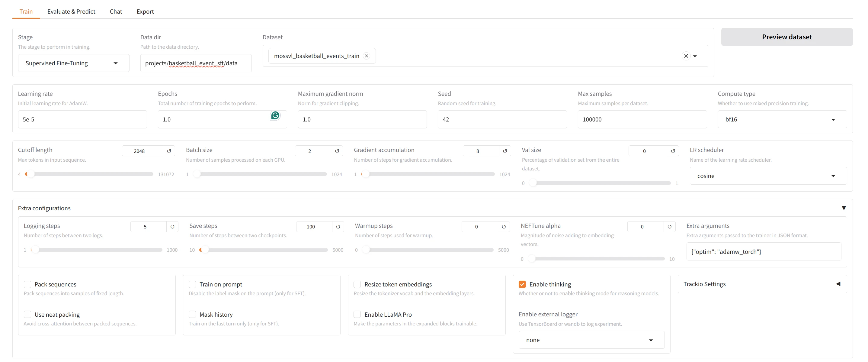Reset the NEFTune alpha value

pyautogui.click(x=670, y=226)
